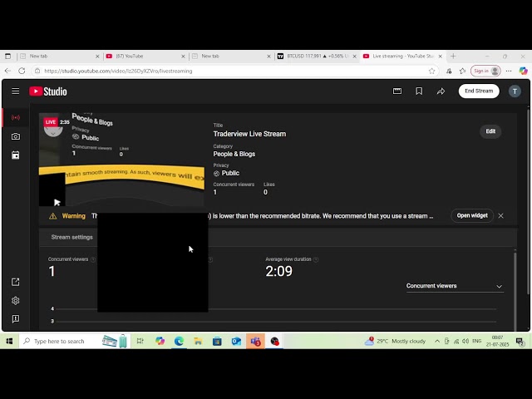Click the weather widget Mostly cloudy
Screen dimensions: 532x399
(395, 341)
